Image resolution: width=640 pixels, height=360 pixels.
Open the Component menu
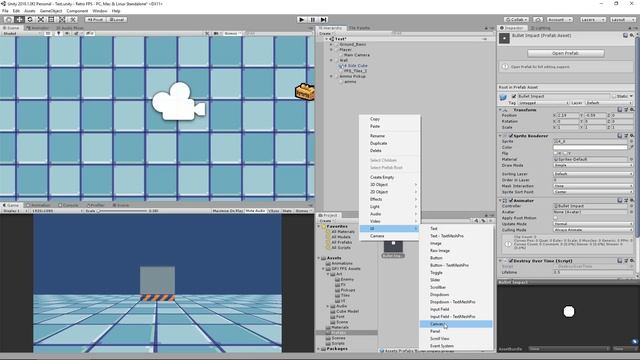click(x=77, y=11)
